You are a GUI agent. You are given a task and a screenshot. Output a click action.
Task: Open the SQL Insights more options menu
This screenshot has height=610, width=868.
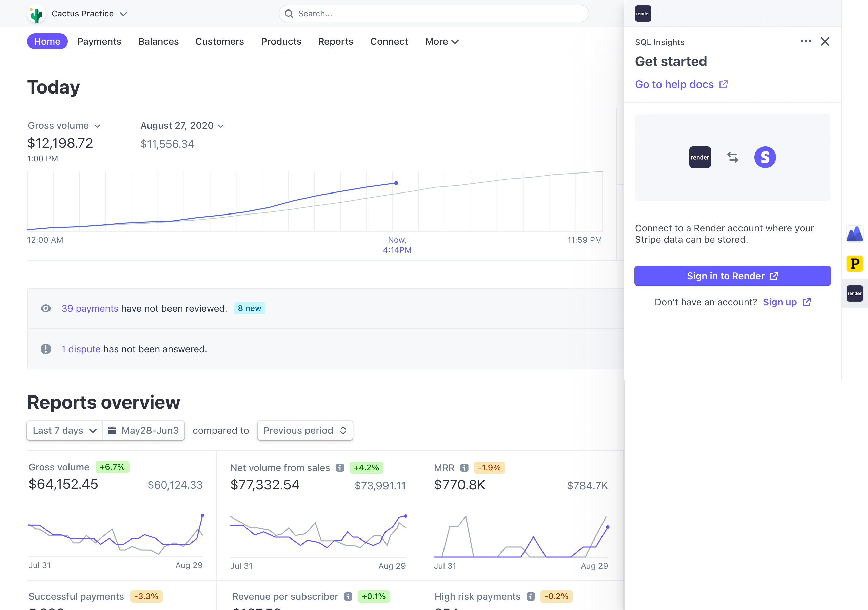pyautogui.click(x=806, y=41)
